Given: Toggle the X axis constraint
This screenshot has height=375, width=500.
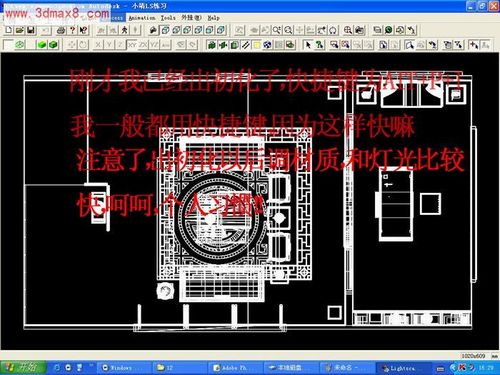Looking at the screenshot, I should [x=98, y=45].
